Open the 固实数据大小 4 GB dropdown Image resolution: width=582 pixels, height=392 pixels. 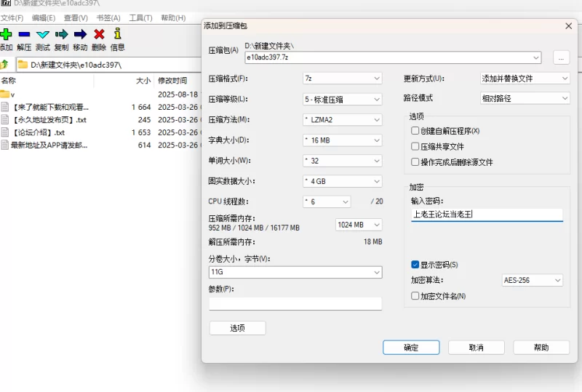(342, 181)
